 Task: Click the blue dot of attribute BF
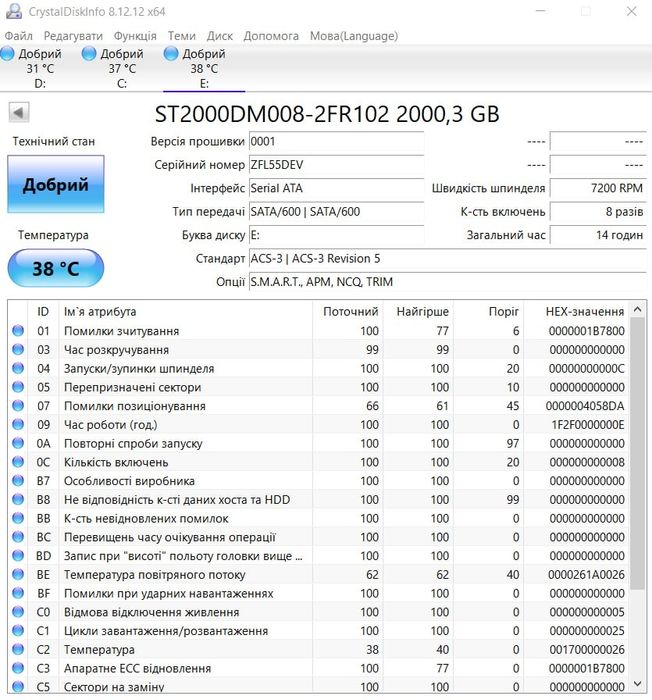pyautogui.click(x=18, y=593)
